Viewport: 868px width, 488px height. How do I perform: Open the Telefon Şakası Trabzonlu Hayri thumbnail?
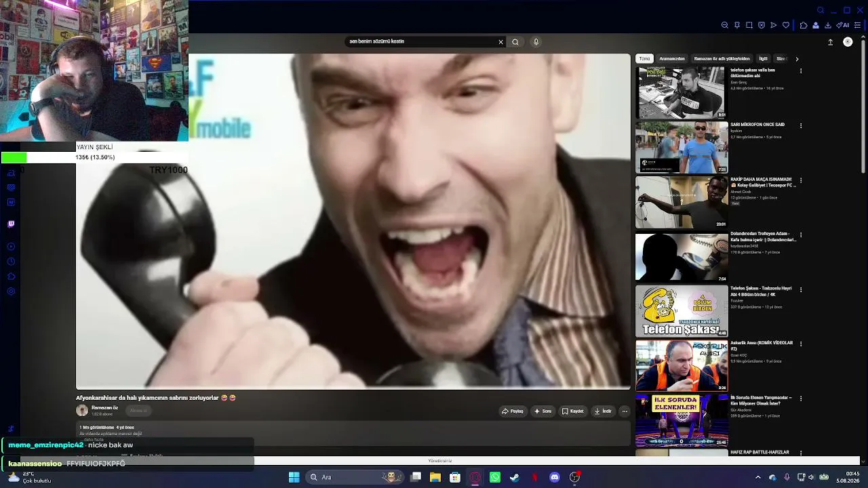click(x=681, y=311)
